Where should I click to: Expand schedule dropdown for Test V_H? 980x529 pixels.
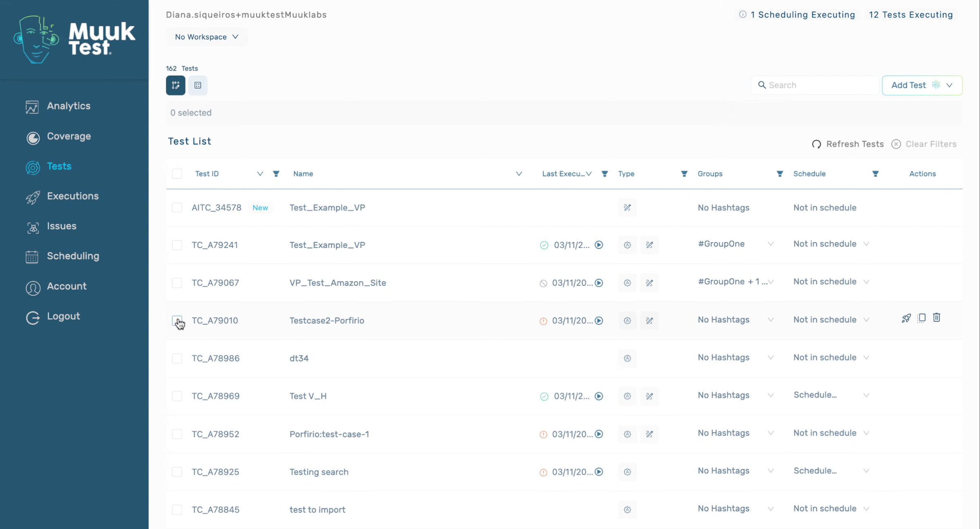point(866,395)
